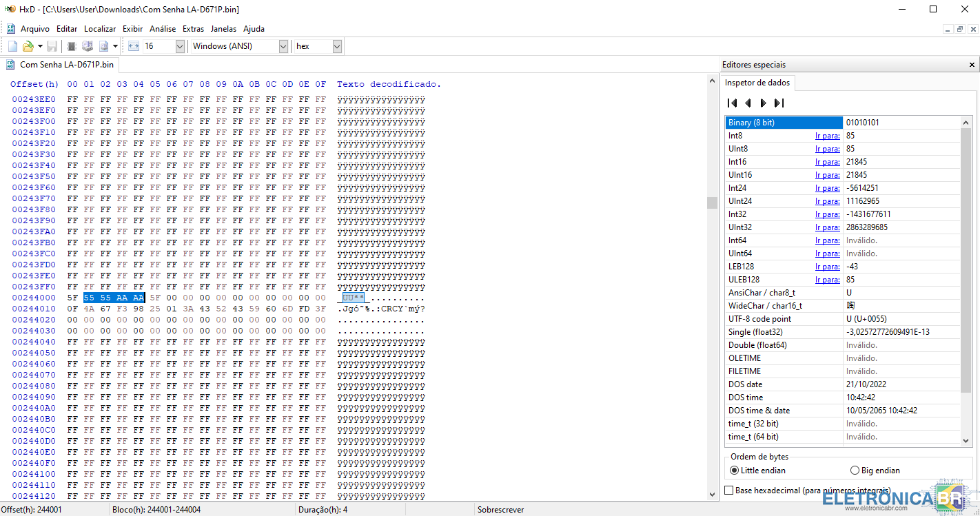Go to last byte in data inspector

(x=779, y=103)
